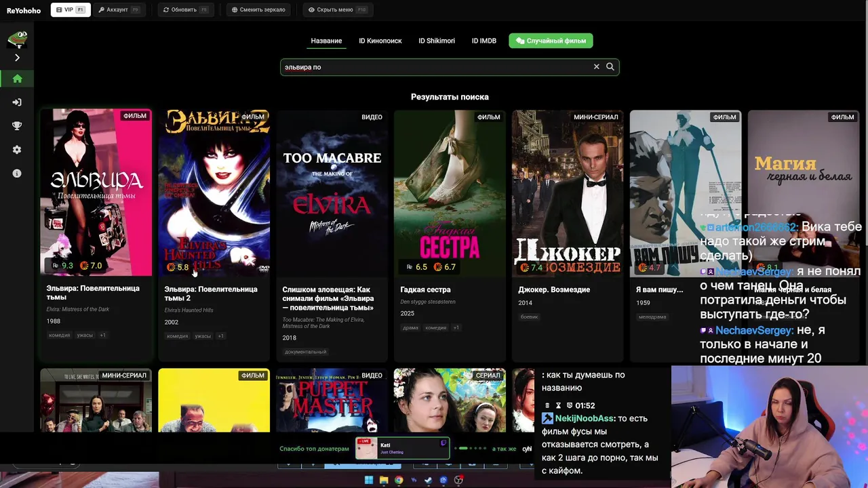
Task: Select the ID Кинопоиск tab
Action: (380, 41)
